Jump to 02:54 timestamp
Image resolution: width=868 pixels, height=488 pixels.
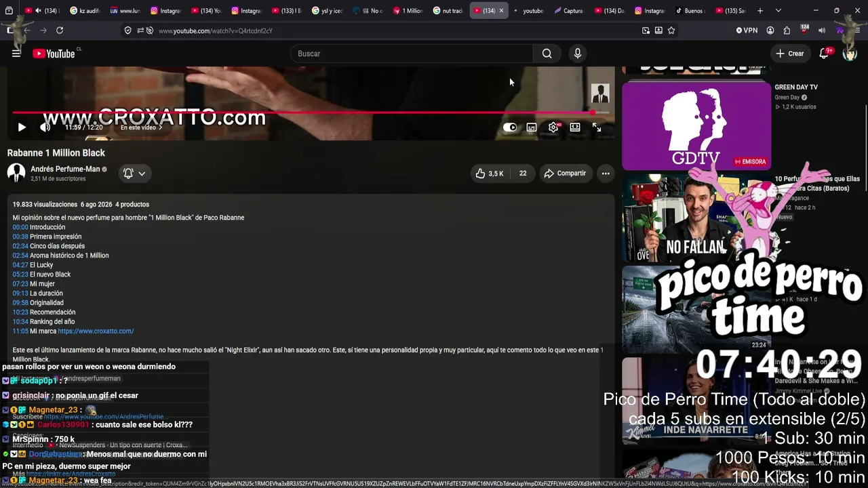(x=20, y=256)
